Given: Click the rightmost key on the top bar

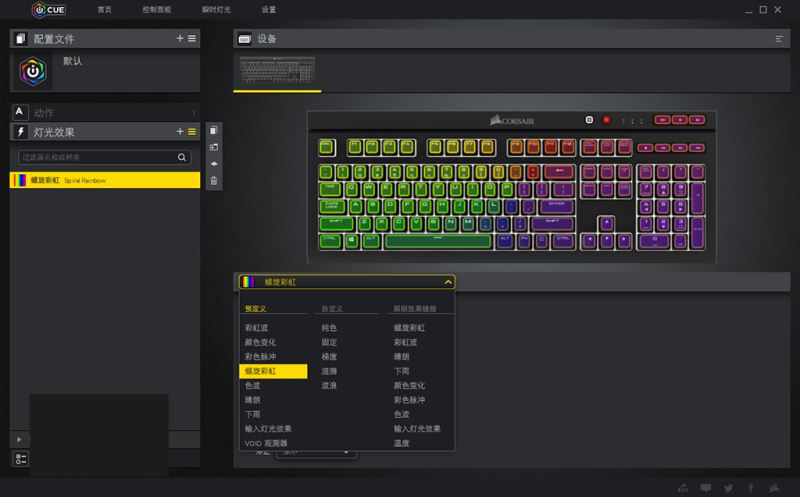Looking at the screenshot, I should [x=697, y=120].
